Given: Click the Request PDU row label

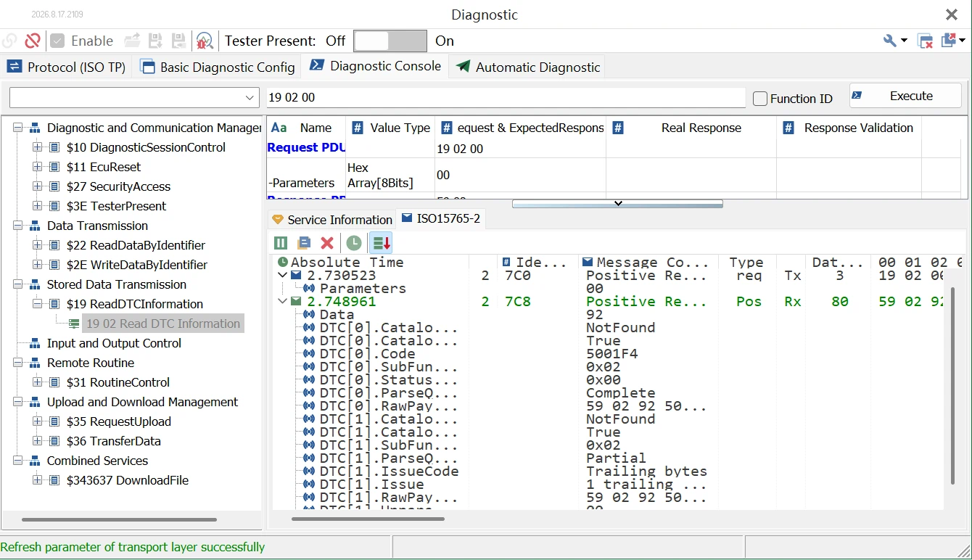Looking at the screenshot, I should (305, 147).
